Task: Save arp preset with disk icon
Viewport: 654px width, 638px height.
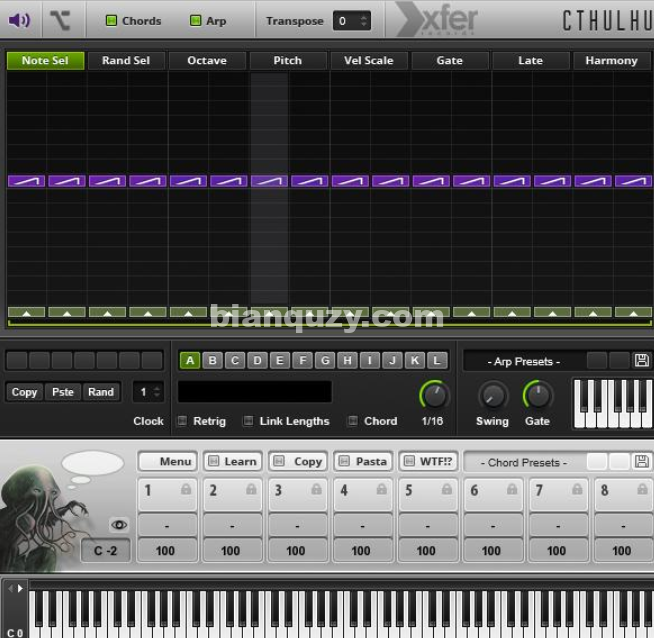Action: pyautogui.click(x=641, y=360)
